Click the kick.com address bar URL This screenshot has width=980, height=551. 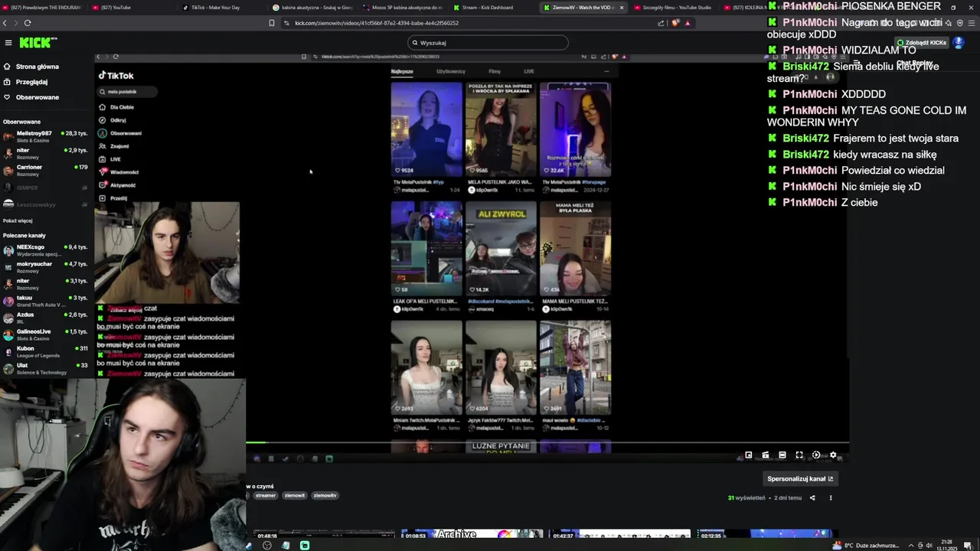(377, 23)
